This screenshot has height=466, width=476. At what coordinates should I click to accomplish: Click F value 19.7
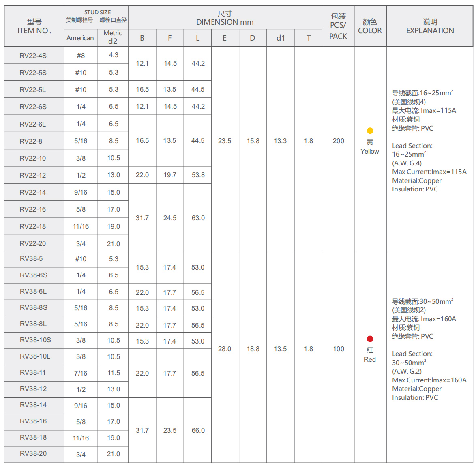click(170, 175)
